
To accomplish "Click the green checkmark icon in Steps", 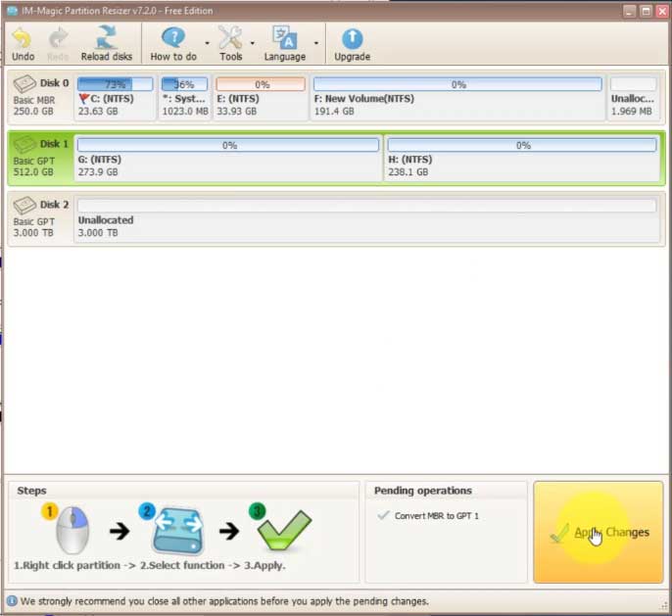I will (x=284, y=530).
